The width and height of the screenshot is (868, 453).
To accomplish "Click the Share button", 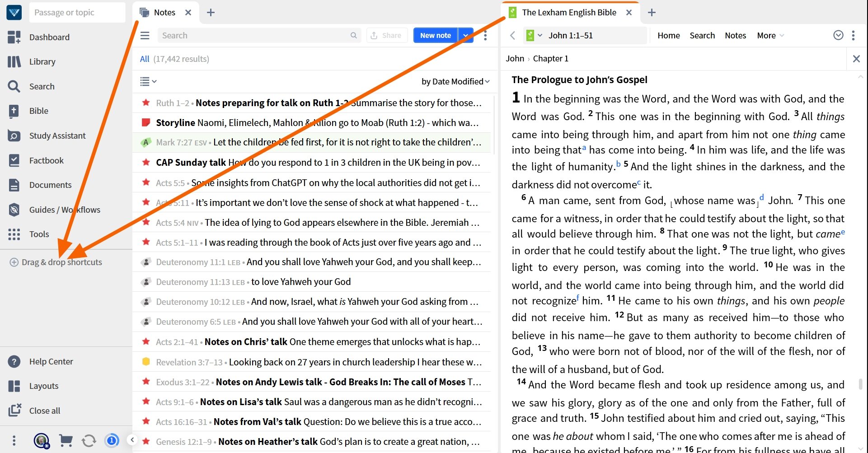I will (x=386, y=35).
